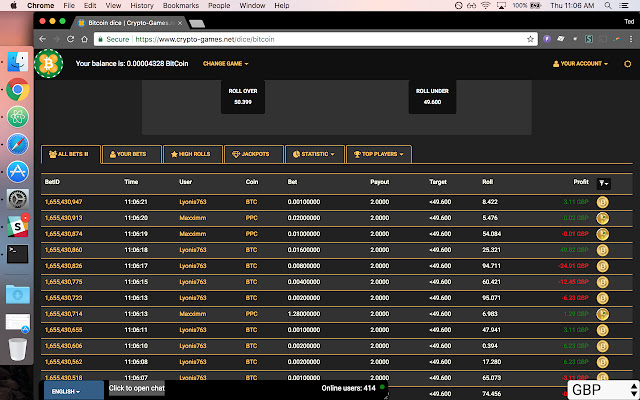
Task: Click the profit value -24.91 GBP
Action: [x=573, y=266]
